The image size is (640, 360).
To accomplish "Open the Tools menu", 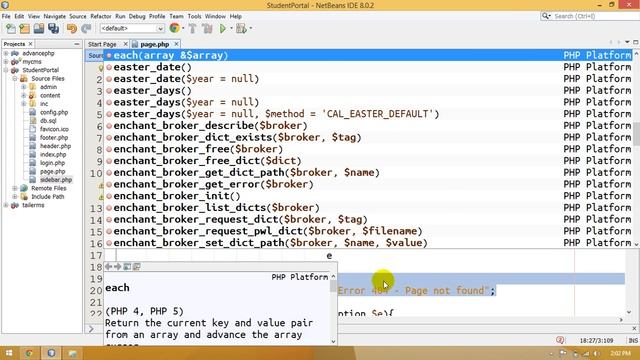I will tap(194, 16).
